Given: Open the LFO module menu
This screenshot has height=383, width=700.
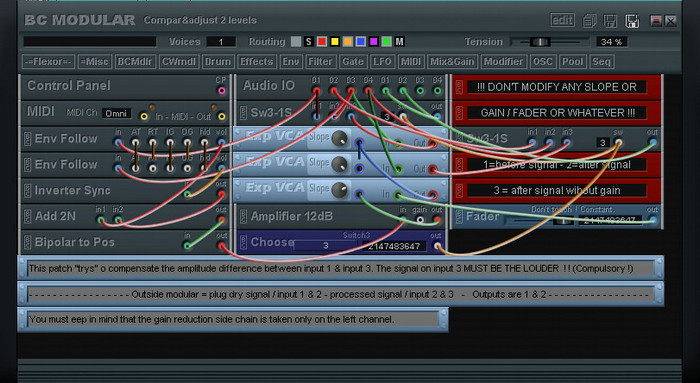Looking at the screenshot, I should (x=382, y=62).
